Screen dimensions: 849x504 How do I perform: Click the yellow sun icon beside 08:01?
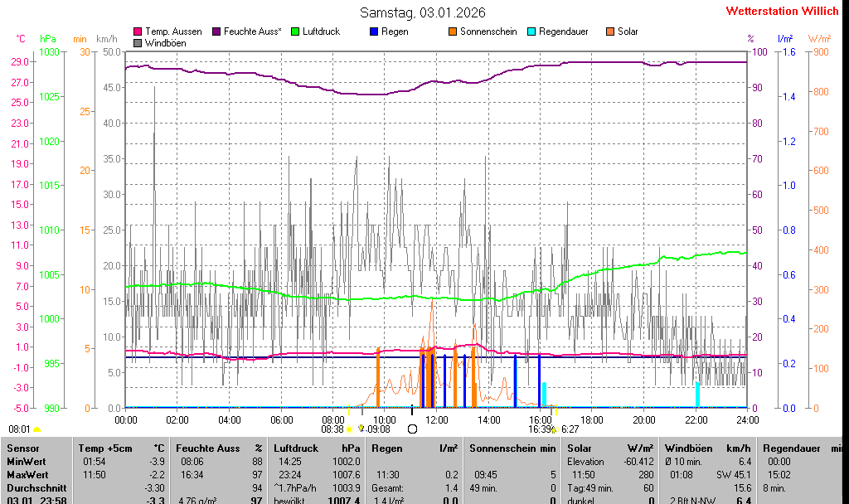(36, 429)
